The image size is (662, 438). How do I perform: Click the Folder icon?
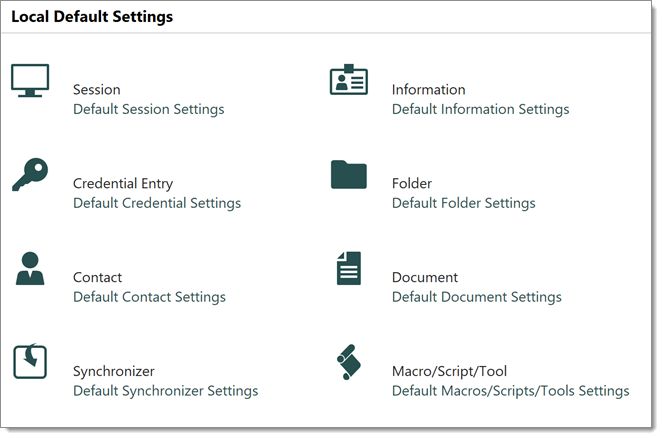pos(349,174)
